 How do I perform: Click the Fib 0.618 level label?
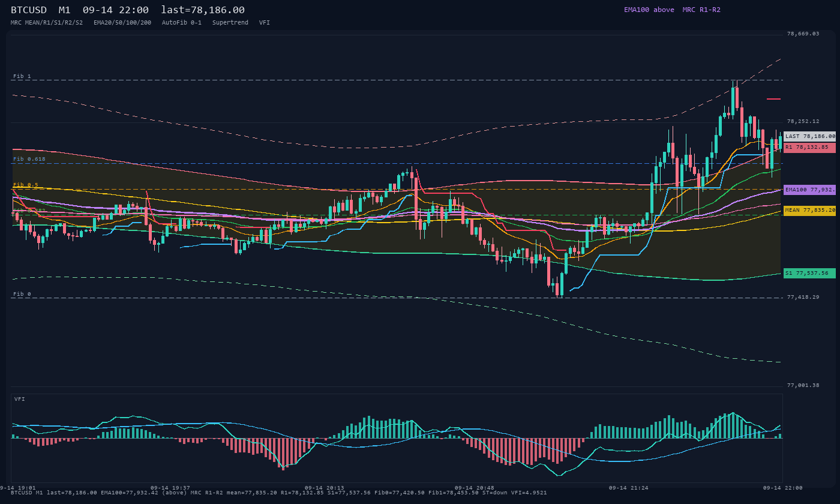tap(29, 159)
